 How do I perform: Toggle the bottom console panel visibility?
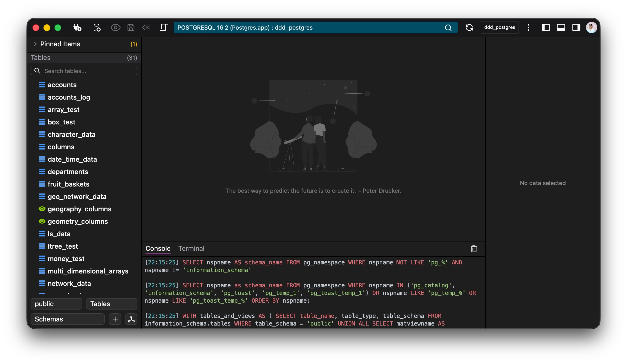tap(561, 28)
